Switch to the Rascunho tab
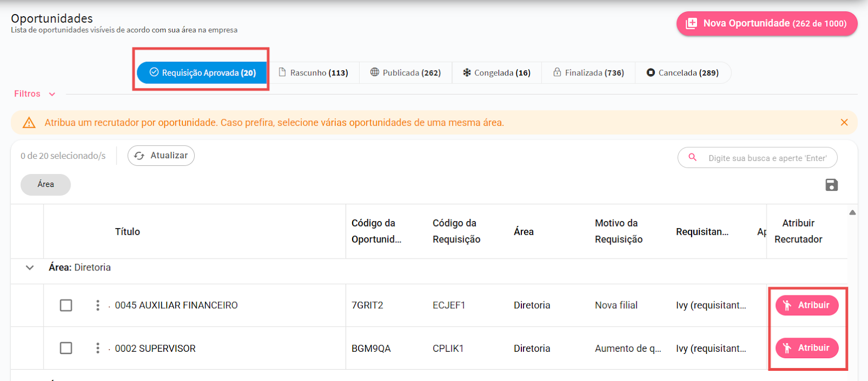 coord(314,73)
